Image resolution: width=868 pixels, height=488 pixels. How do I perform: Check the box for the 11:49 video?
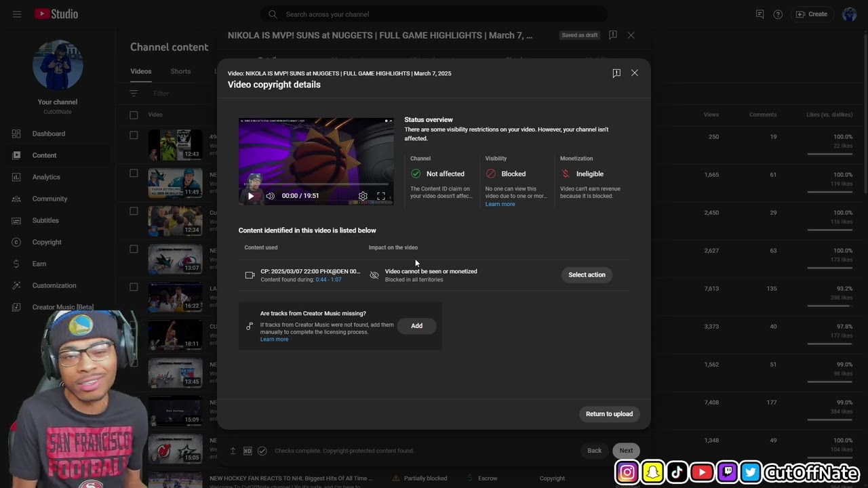pyautogui.click(x=134, y=174)
